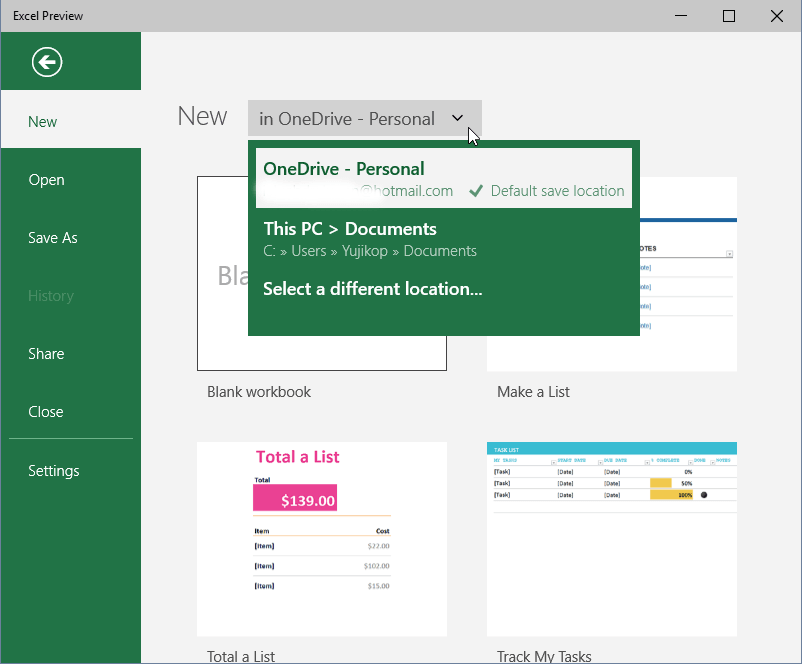
Task: Open the Share page
Action: [46, 354]
